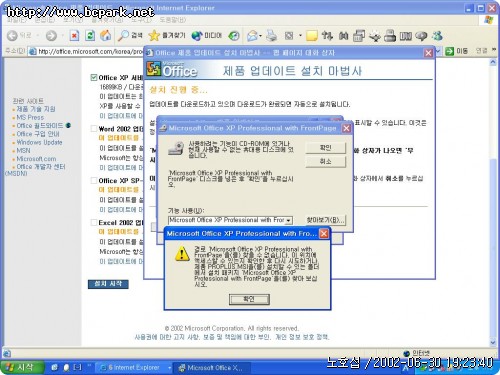
Task: Click the speech bubble toolbar icon
Action: tap(421, 36)
